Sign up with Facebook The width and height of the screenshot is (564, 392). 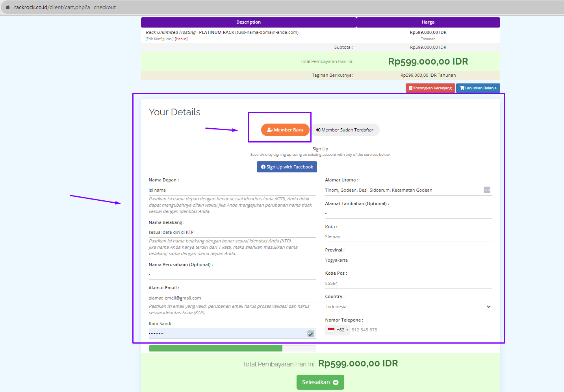tap(287, 167)
